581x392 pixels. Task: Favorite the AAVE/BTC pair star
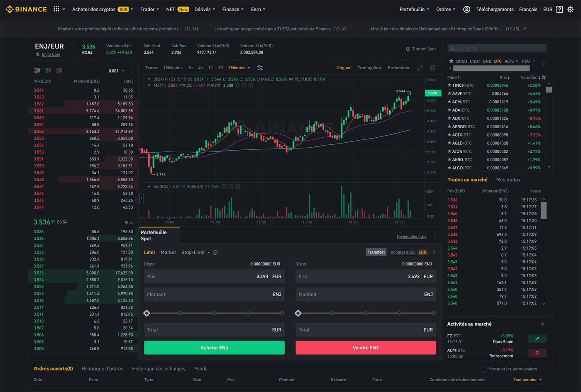(x=449, y=93)
